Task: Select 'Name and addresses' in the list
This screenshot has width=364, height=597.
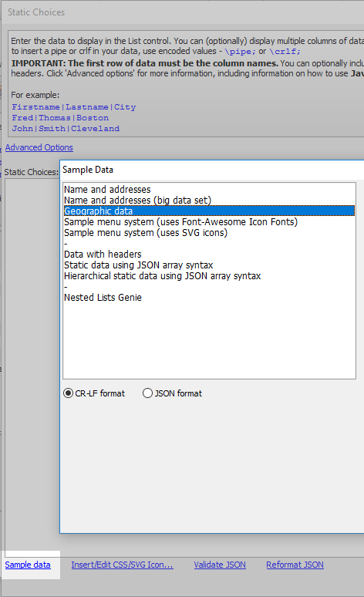Action: [209, 189]
